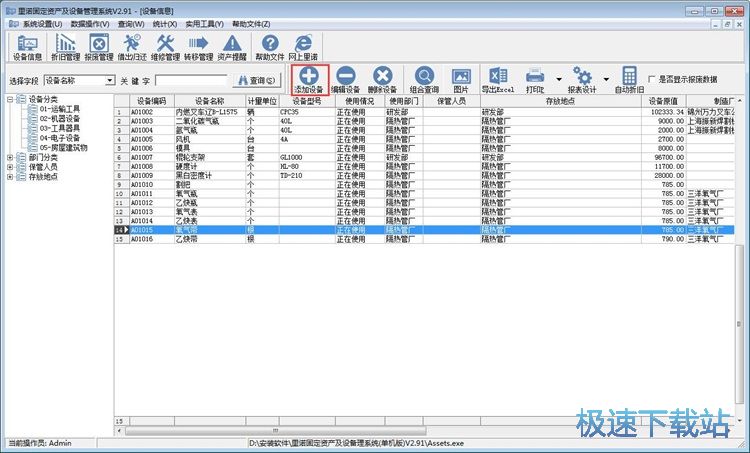The image size is (750, 453).
Task: Open 维修管理 maintenance management icon
Action: pos(165,43)
